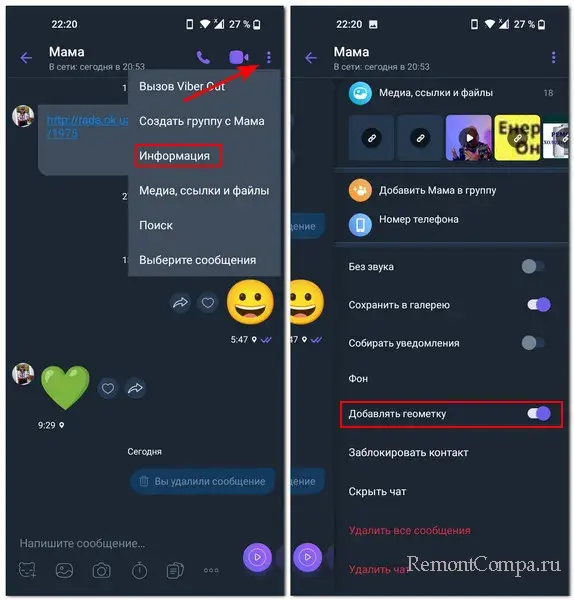The width and height of the screenshot is (574, 600).
Task: Disable Сохранить в галерею switch
Action: tap(539, 305)
